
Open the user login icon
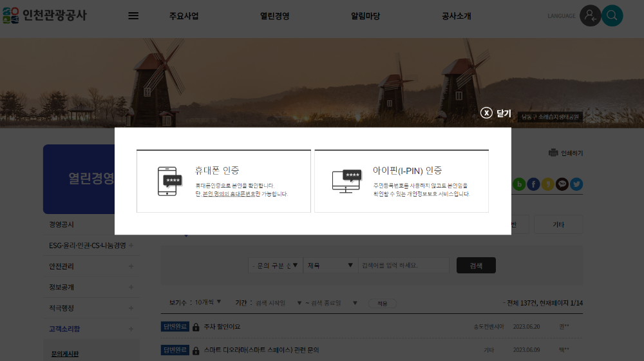click(590, 15)
